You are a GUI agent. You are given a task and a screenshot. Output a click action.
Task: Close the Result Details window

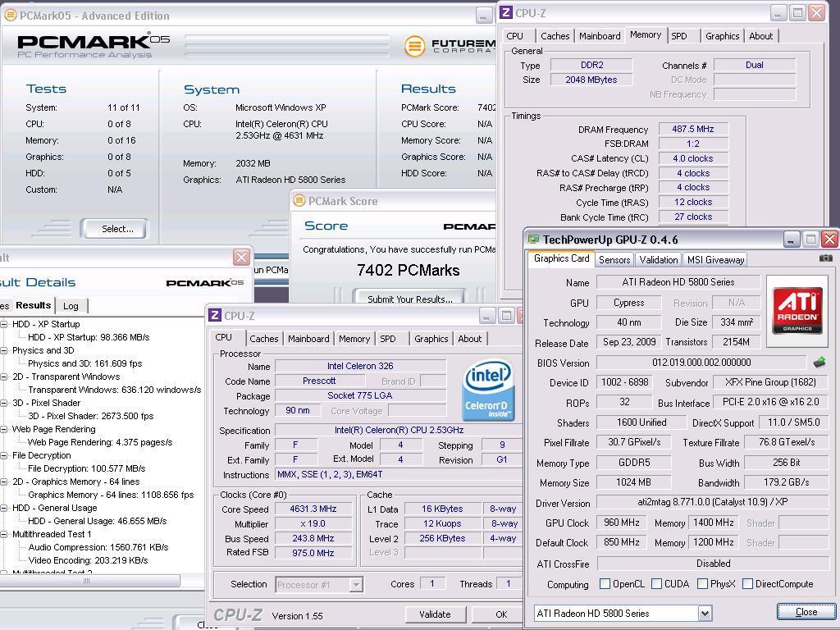pos(242,257)
